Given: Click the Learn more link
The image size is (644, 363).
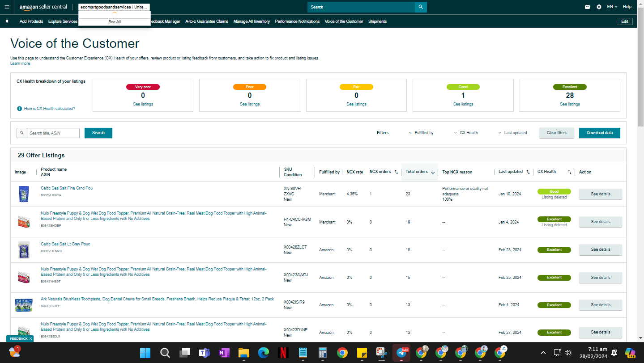Looking at the screenshot, I should (20, 63).
